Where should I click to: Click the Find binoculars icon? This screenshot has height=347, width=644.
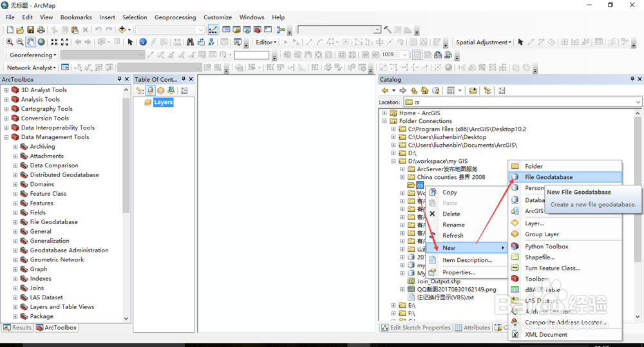[190, 42]
